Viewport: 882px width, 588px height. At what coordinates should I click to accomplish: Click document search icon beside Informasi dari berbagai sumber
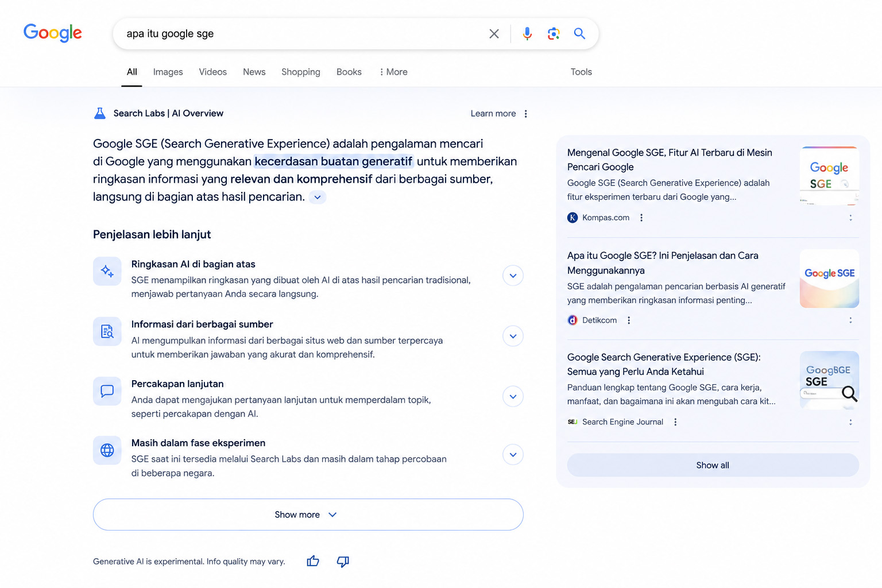107,331
